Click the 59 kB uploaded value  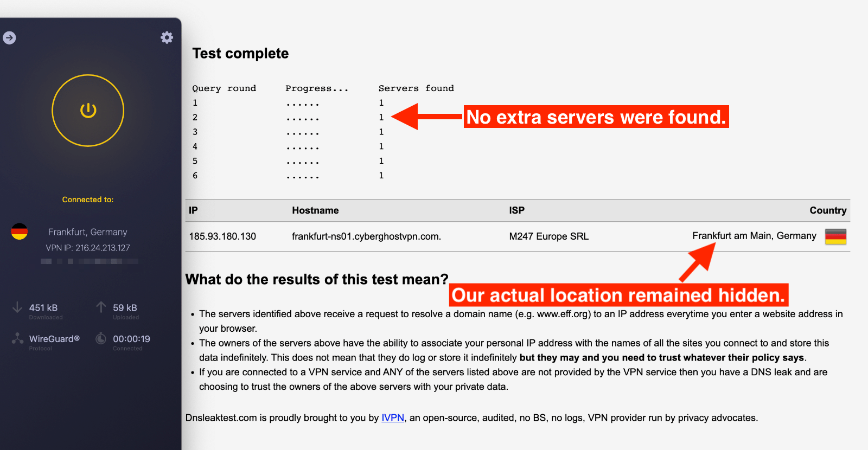(125, 307)
